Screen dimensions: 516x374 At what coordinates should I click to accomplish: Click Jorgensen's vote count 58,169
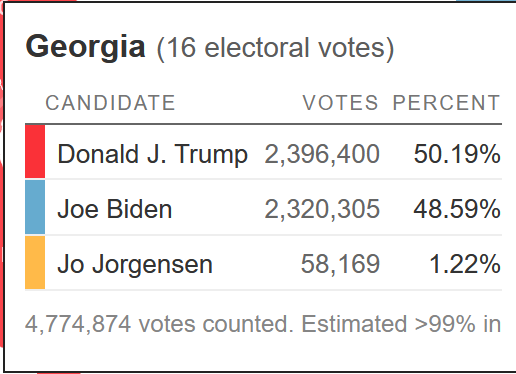coord(340,265)
